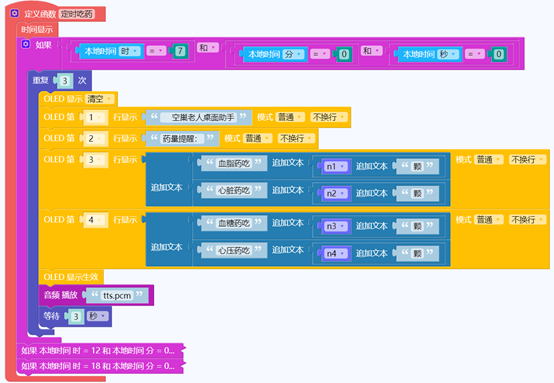This screenshot has height=383, width=554.
Task: Open the 秒 unit dropdown on 等待 block
Action: (98, 316)
